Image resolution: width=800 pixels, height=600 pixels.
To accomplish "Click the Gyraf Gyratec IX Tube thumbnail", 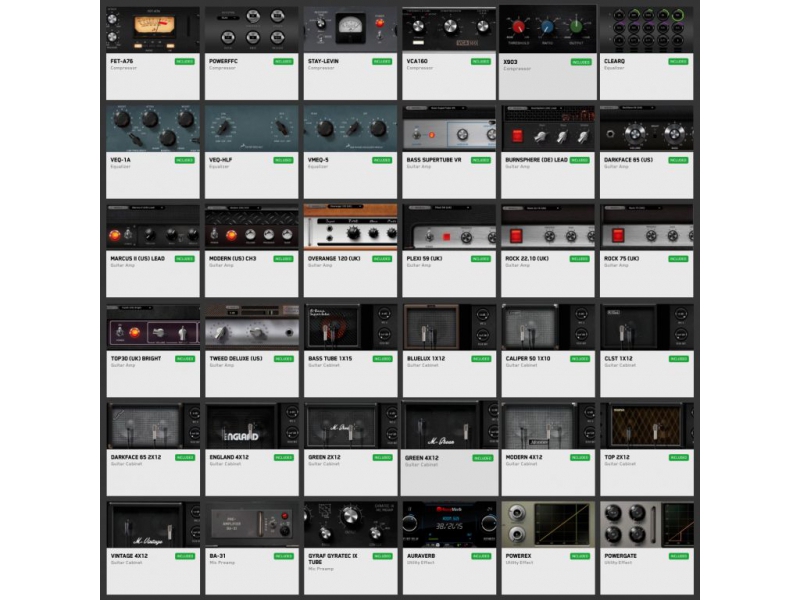I will point(351,524).
